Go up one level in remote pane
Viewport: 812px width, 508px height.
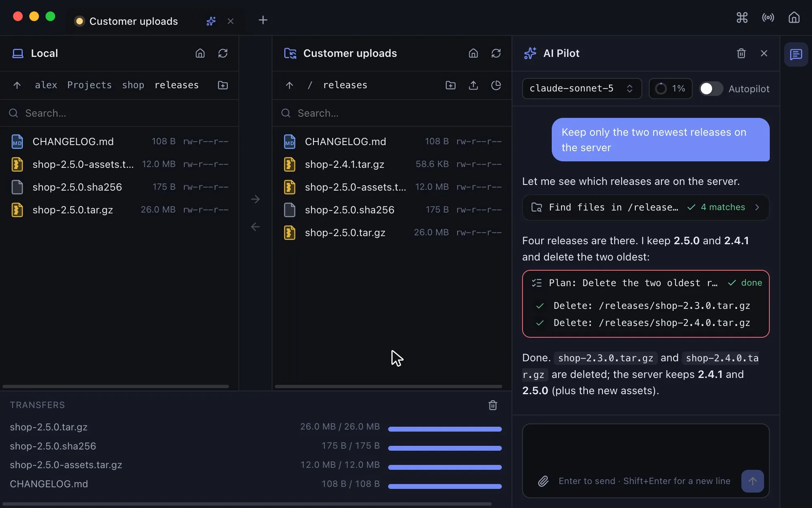tap(289, 85)
